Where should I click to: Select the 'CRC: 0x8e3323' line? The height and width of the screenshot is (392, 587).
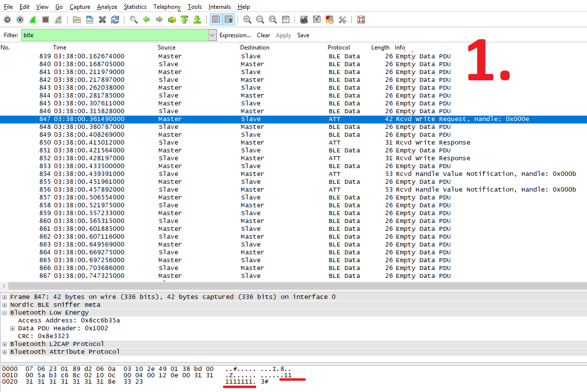point(44,336)
